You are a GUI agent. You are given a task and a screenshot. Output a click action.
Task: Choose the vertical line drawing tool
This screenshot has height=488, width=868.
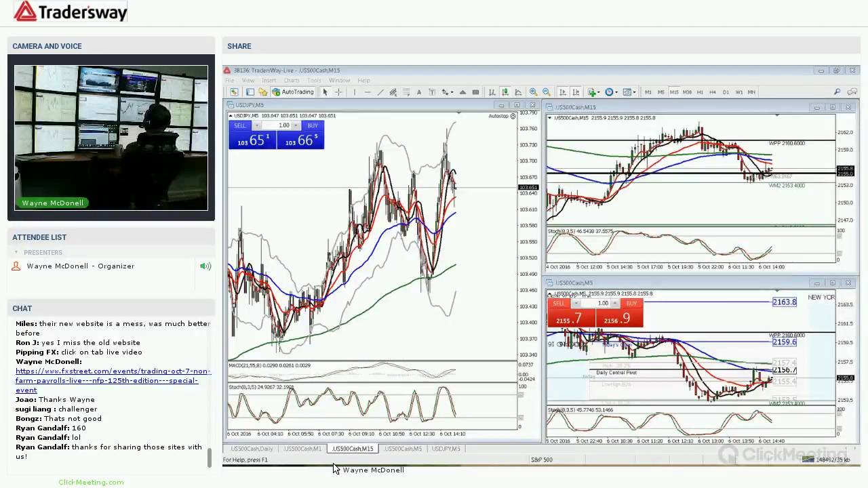pyautogui.click(x=355, y=91)
